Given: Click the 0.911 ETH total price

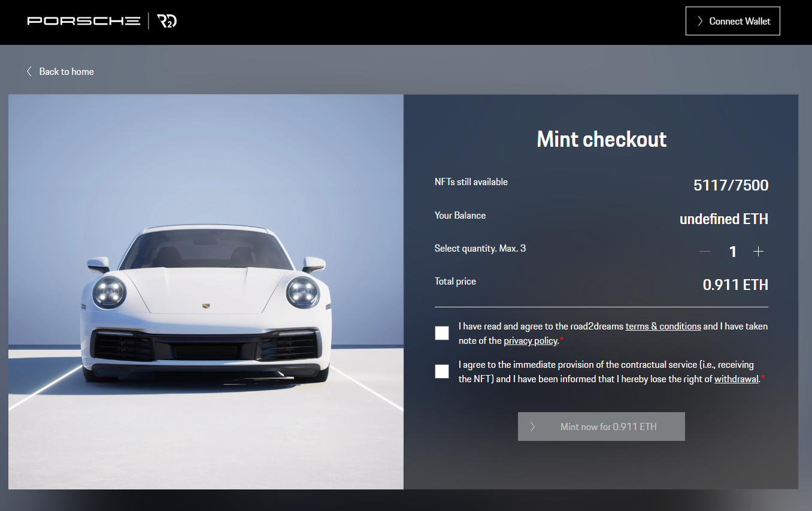Looking at the screenshot, I should [x=735, y=285].
